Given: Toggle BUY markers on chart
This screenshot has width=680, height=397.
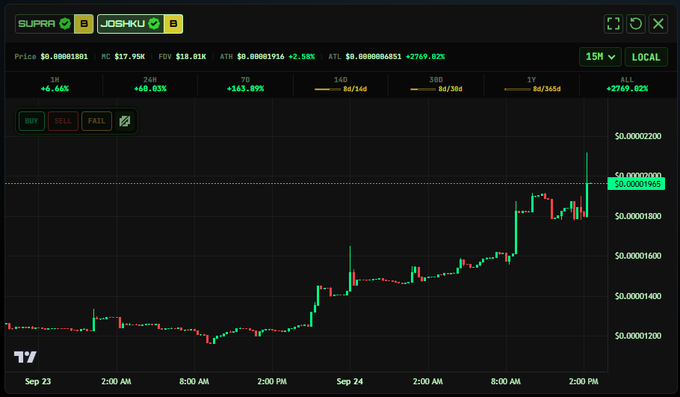Looking at the screenshot, I should click(x=31, y=121).
